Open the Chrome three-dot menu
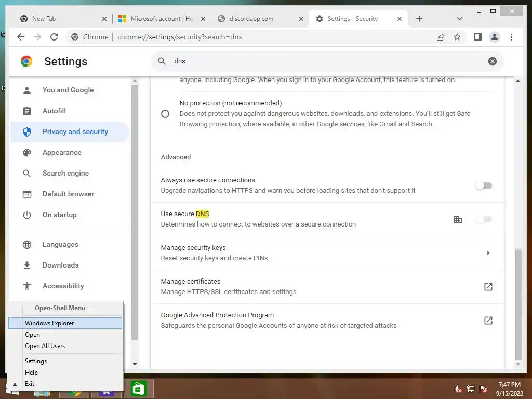532x399 pixels. coord(511,37)
